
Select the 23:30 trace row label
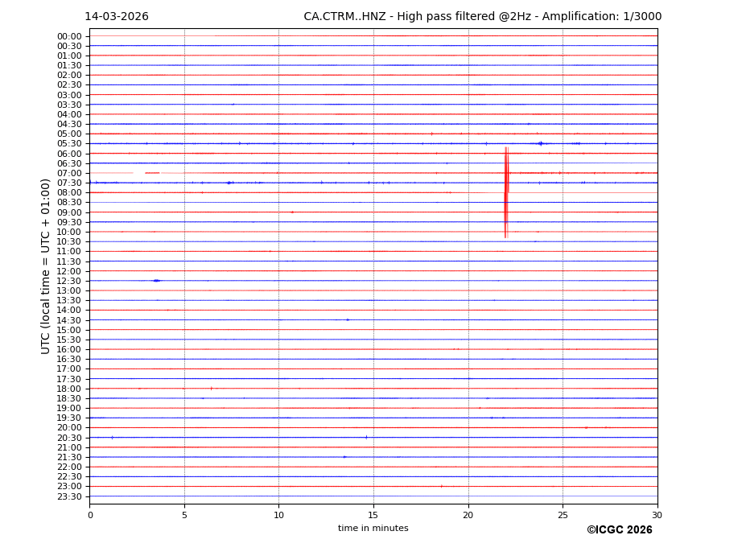tap(69, 496)
